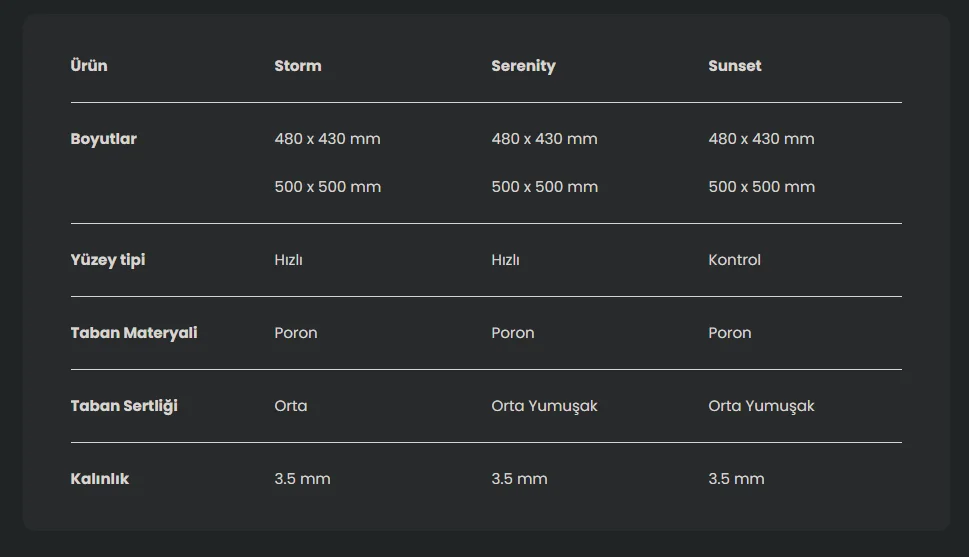Click Storm's 3.5 mm thickness value
Screen dimensions: 969x557
point(302,479)
